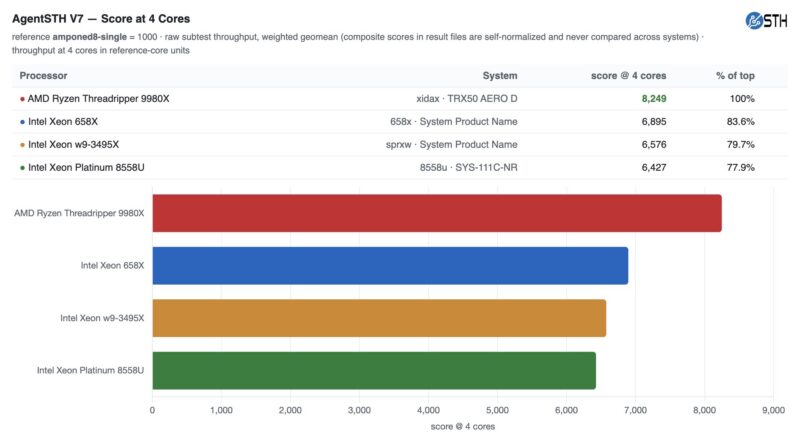Click the 83.6% of top value

[x=740, y=121]
